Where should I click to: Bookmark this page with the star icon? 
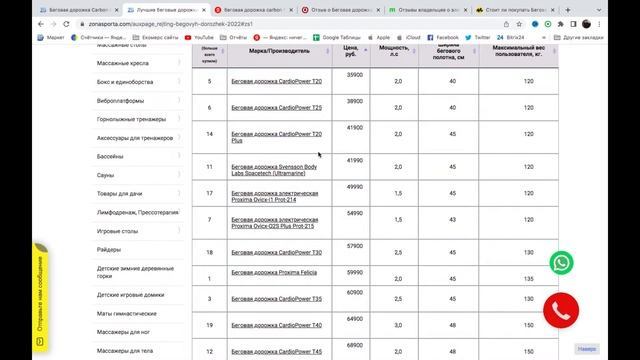[x=519, y=24]
